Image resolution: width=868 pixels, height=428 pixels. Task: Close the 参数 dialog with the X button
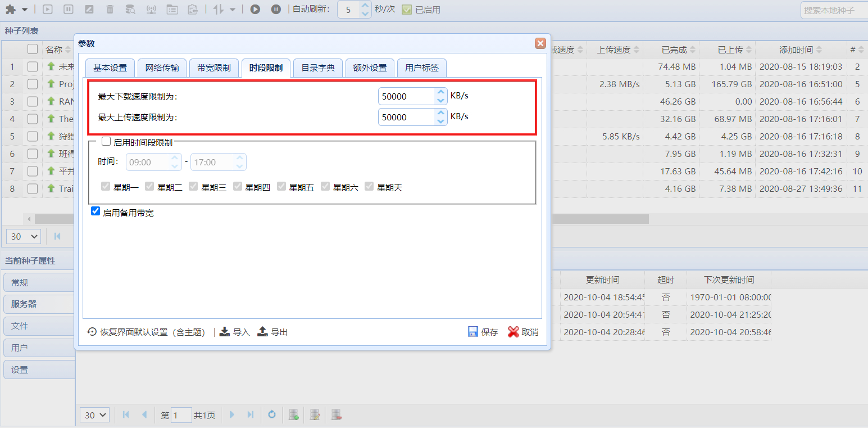tap(540, 43)
